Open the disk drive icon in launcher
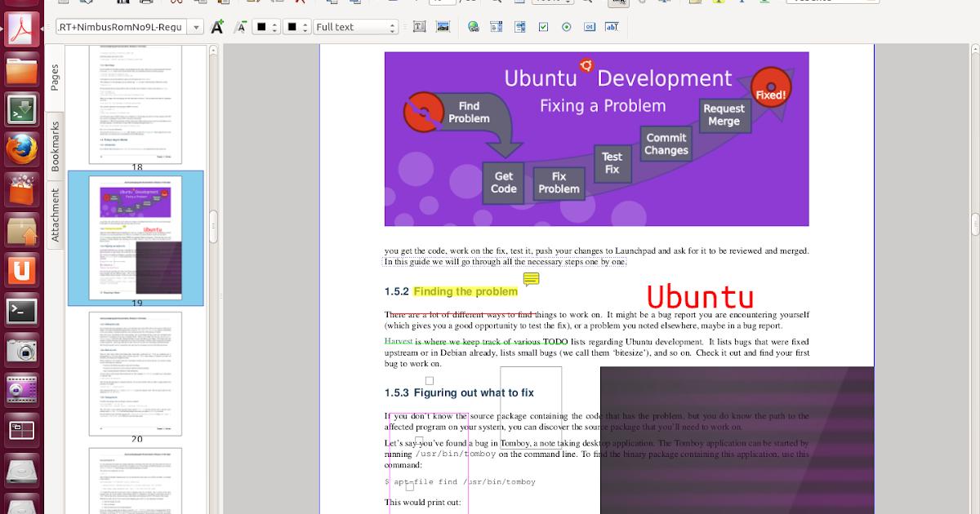Screen dimensions: 980x514 (x=23, y=471)
